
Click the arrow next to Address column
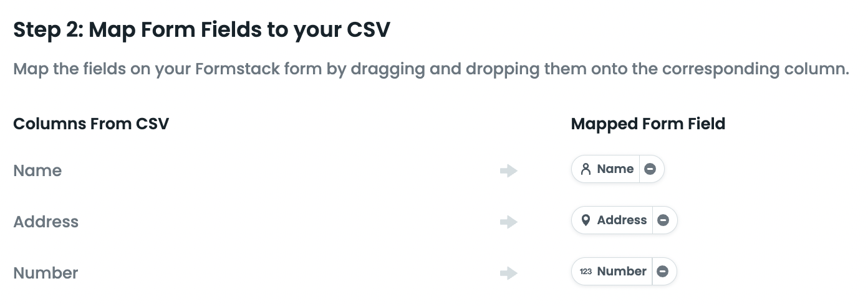(509, 222)
